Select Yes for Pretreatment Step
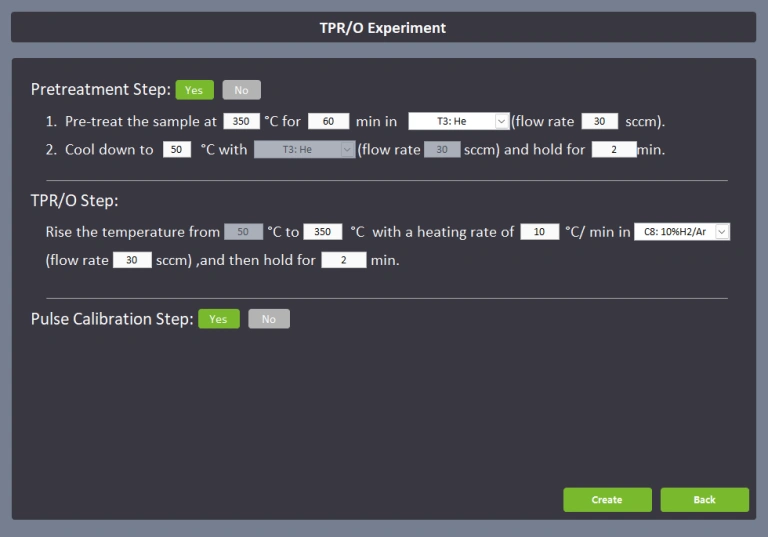The width and height of the screenshot is (768, 537). 194,90
